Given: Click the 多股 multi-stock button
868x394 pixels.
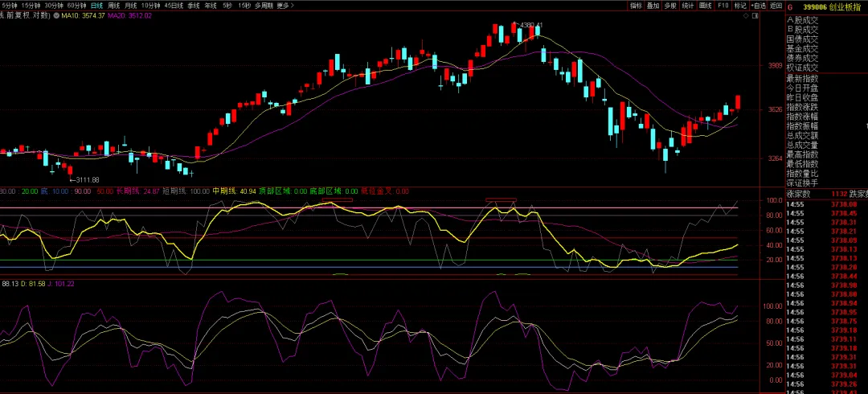Looking at the screenshot, I should coord(670,6).
